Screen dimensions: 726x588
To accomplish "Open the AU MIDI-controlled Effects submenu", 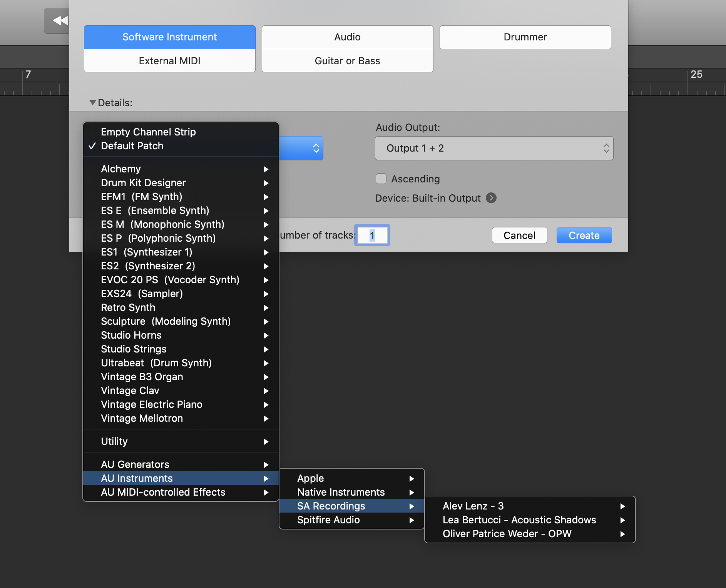I will [x=181, y=492].
